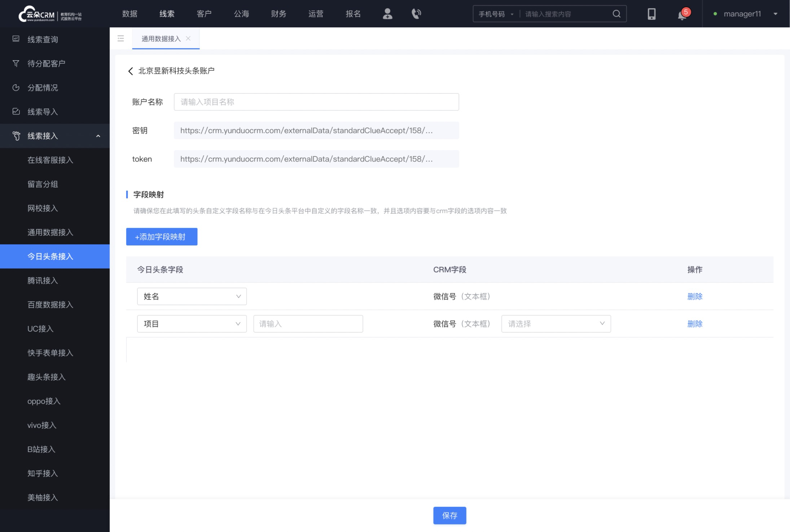The height and width of the screenshot is (532, 790).
Task: Click the 线索 navigation icon
Action: [x=167, y=13]
